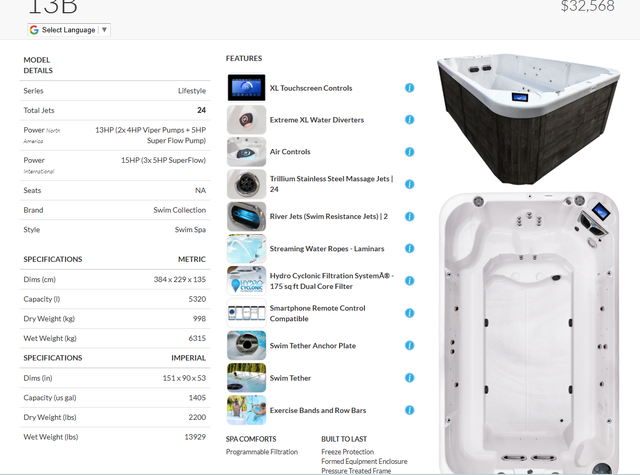Click info icon beside Swim Tether
Image resolution: width=640 pixels, height=475 pixels.
click(409, 378)
